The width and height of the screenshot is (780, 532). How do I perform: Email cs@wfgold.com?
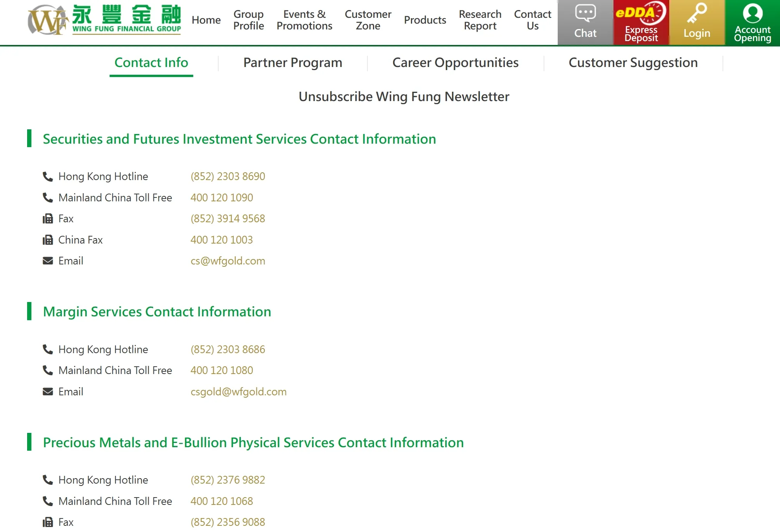click(x=228, y=261)
